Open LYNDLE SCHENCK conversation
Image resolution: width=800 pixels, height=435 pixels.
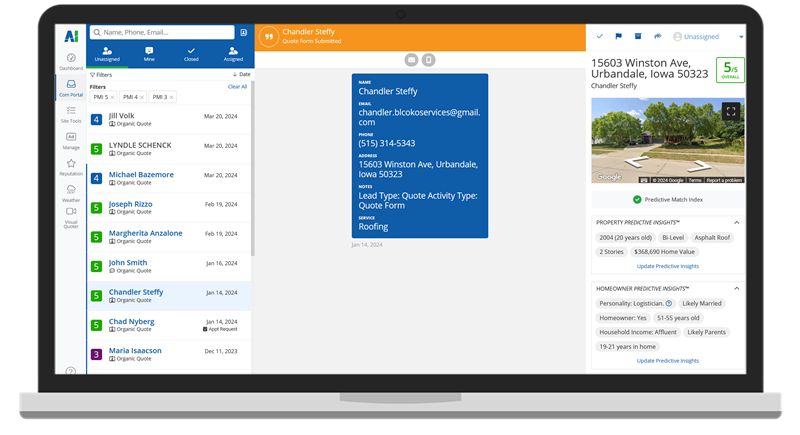(169, 149)
